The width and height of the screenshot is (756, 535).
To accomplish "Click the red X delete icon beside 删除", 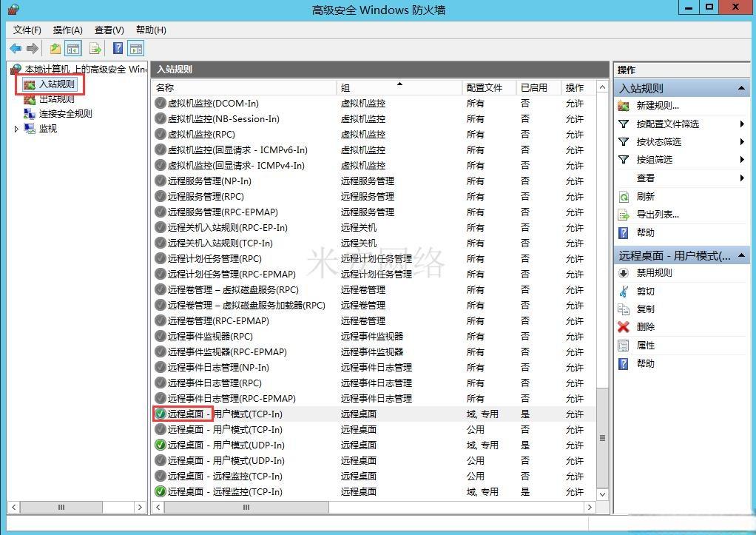I will [624, 327].
